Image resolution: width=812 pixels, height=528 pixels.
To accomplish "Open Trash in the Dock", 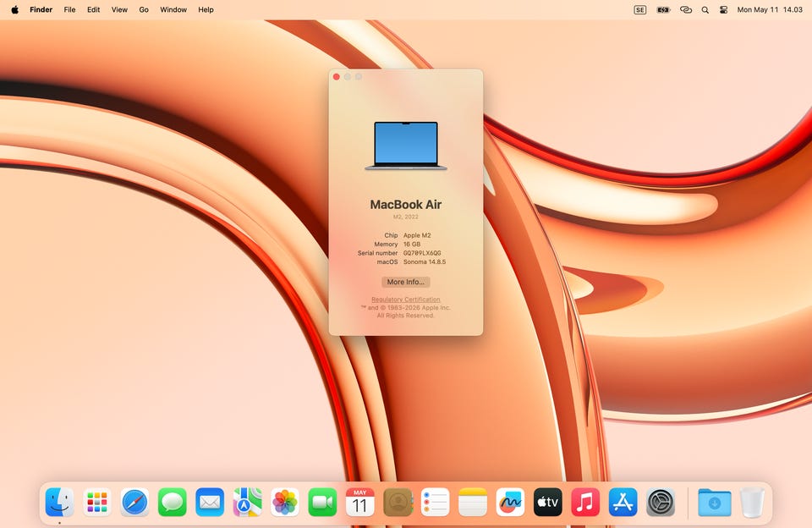I will [x=752, y=502].
